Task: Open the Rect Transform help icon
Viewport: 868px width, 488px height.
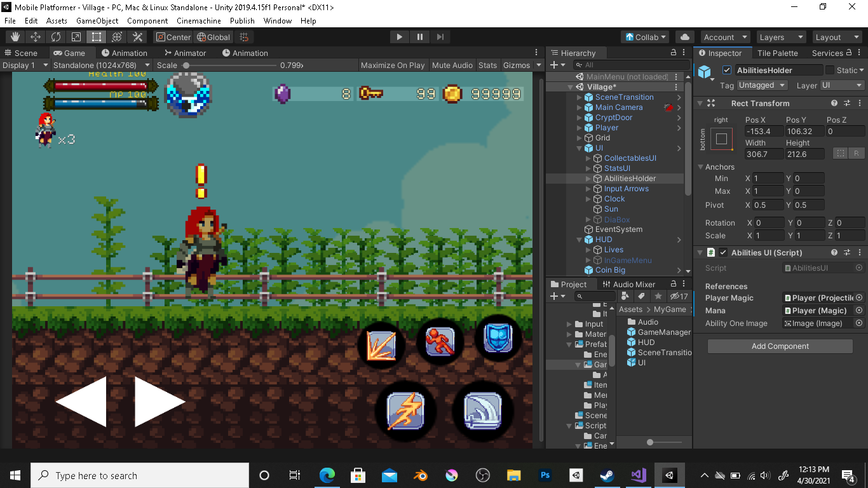Action: 834,103
